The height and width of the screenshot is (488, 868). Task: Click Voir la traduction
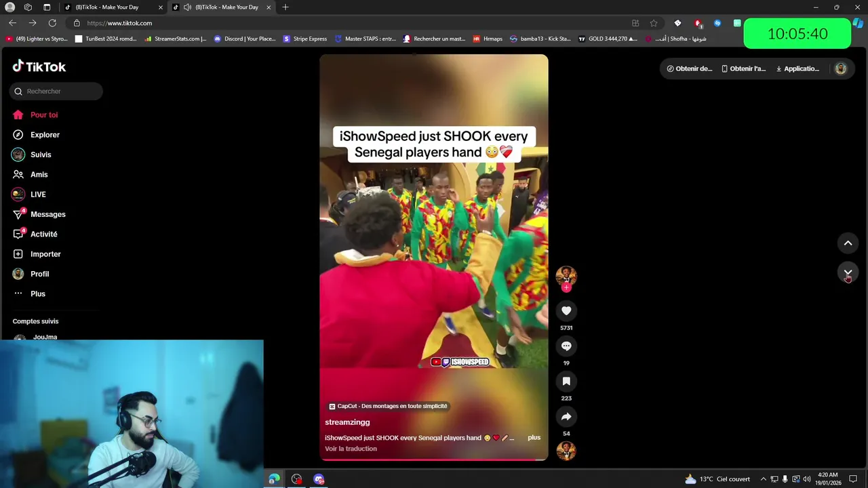point(351,449)
